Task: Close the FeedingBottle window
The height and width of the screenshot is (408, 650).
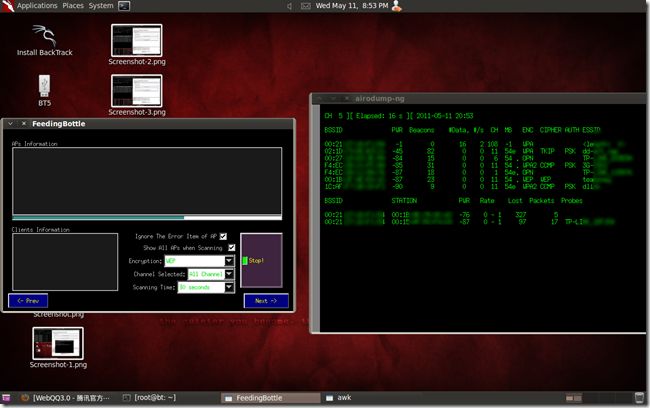Action: pos(24,124)
